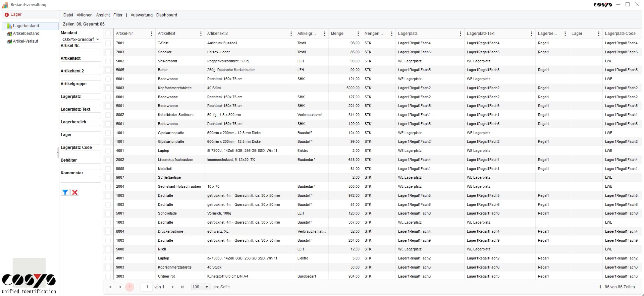Open the Artikeltext 2 column options menu

pyautogui.click(x=291, y=34)
